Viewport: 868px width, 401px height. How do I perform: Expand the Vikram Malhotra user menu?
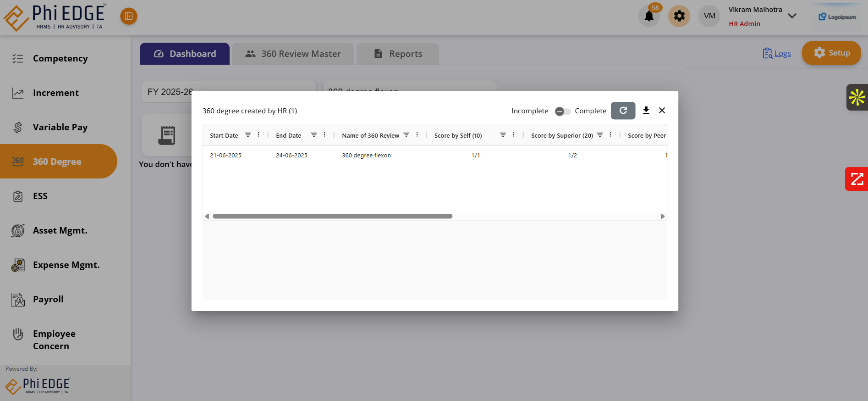tap(792, 16)
